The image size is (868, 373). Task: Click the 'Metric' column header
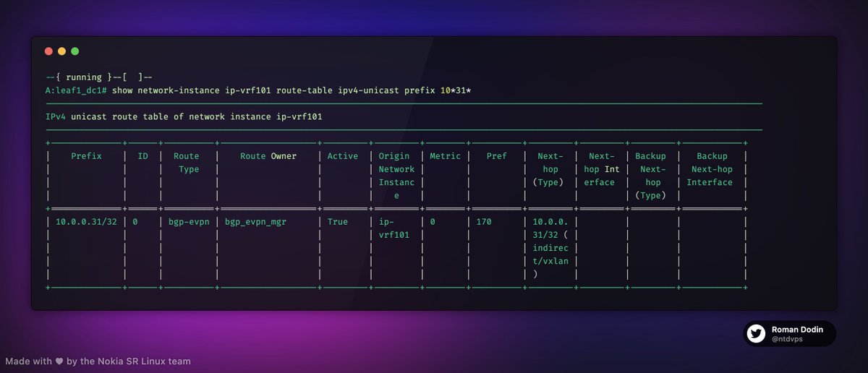point(445,156)
